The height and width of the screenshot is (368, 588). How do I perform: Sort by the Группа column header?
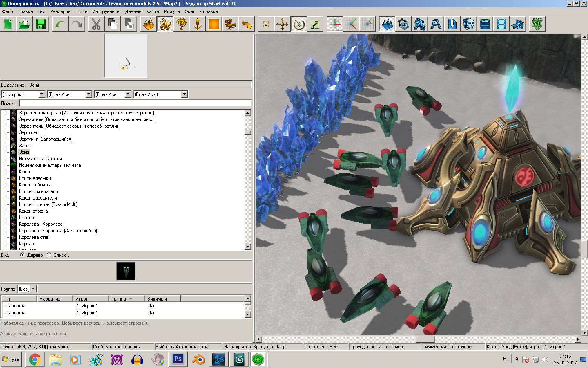point(127,299)
